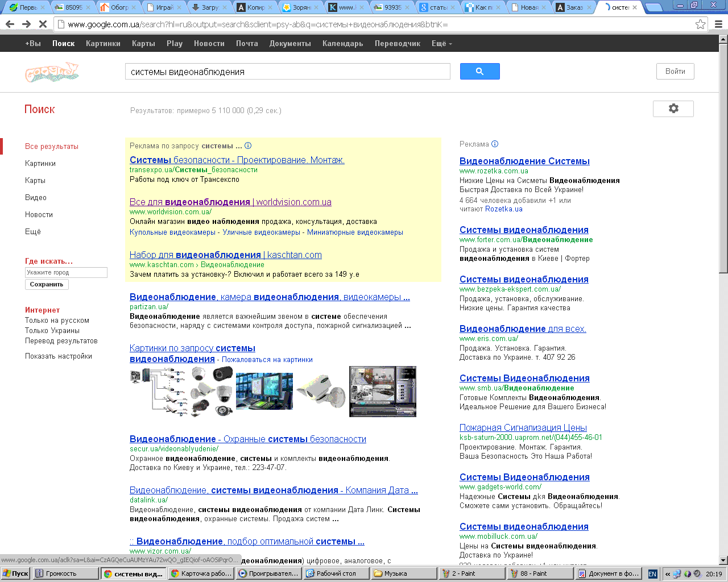The height and width of the screenshot is (582, 728).
Task: Click 'Пожаловаться на картинки' link
Action: point(267,359)
